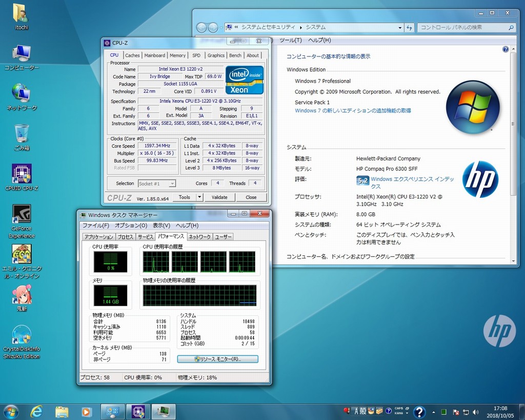Open Control Panel ヘルプ(H) menu
This screenshot has width=525, height=420.
319,40
